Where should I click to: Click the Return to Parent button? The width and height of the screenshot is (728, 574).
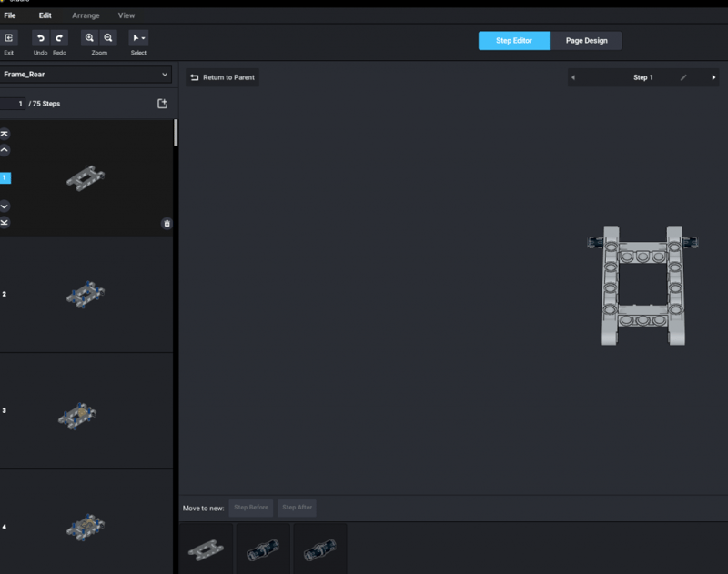[x=223, y=77]
